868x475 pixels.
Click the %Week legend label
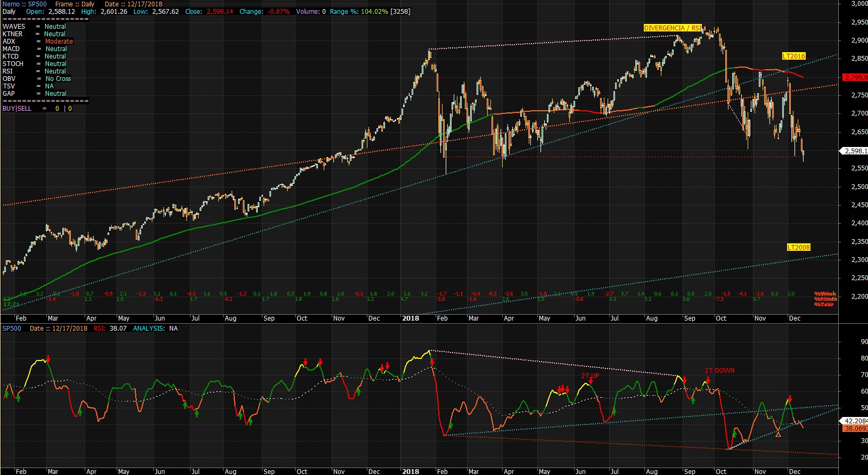pos(825,293)
